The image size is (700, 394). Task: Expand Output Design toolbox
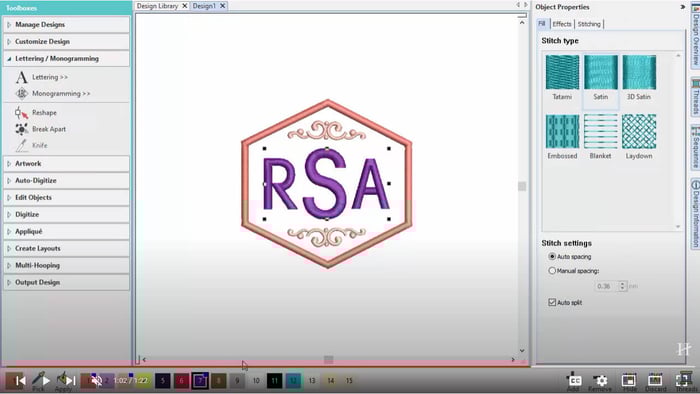coord(67,282)
